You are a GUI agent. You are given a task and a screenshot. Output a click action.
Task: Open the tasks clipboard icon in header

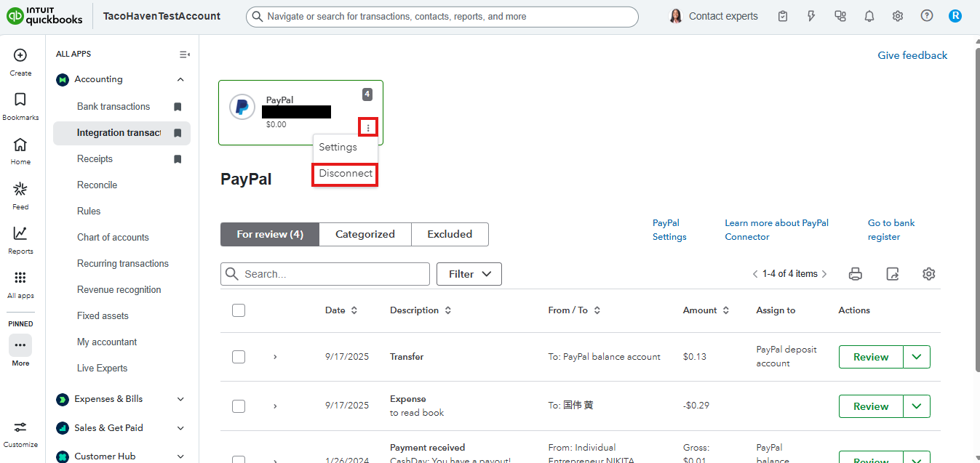click(x=783, y=16)
